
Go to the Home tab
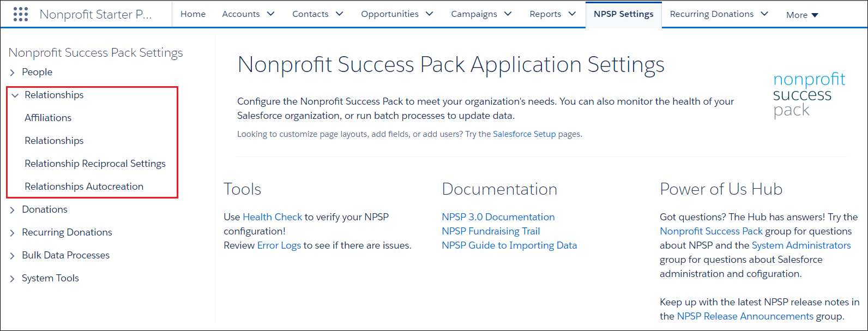[193, 14]
